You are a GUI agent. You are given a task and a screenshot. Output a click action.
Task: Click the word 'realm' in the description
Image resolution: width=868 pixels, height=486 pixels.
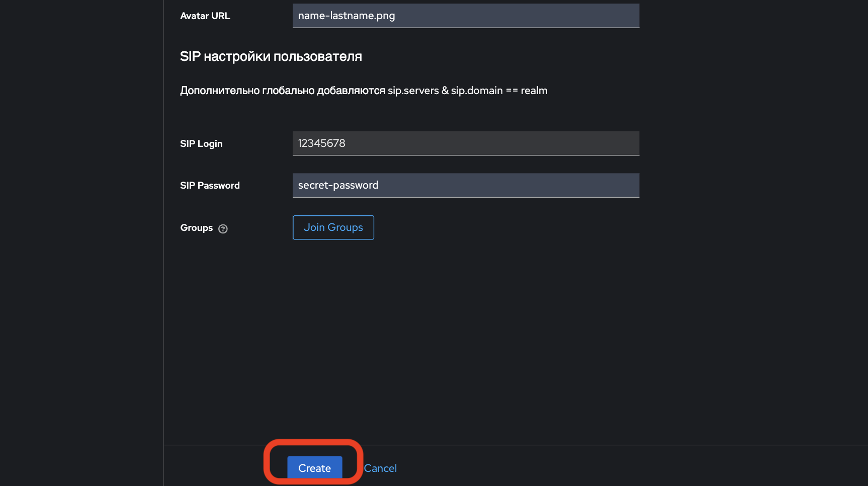534,91
